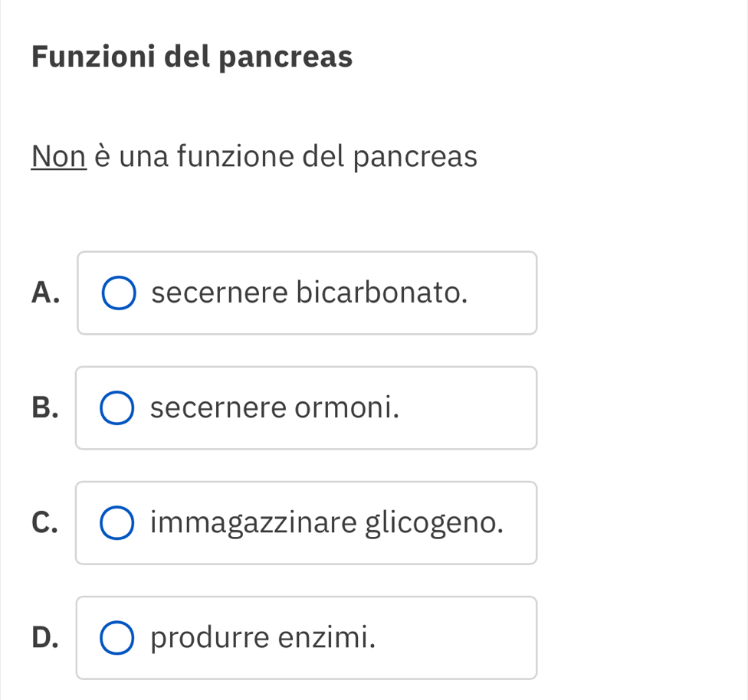The image size is (748, 700).
Task: Mark the radio circle beside produrre enzimi
Action: [117, 638]
